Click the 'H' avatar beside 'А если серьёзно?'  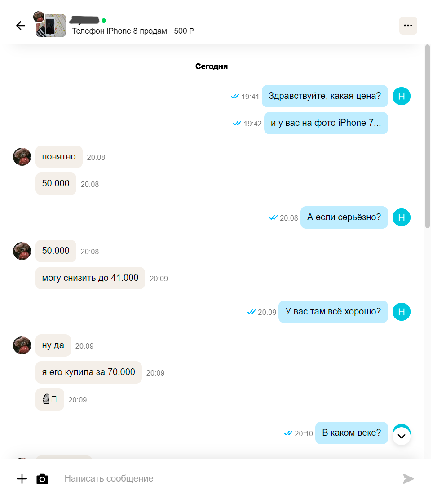[x=402, y=217]
